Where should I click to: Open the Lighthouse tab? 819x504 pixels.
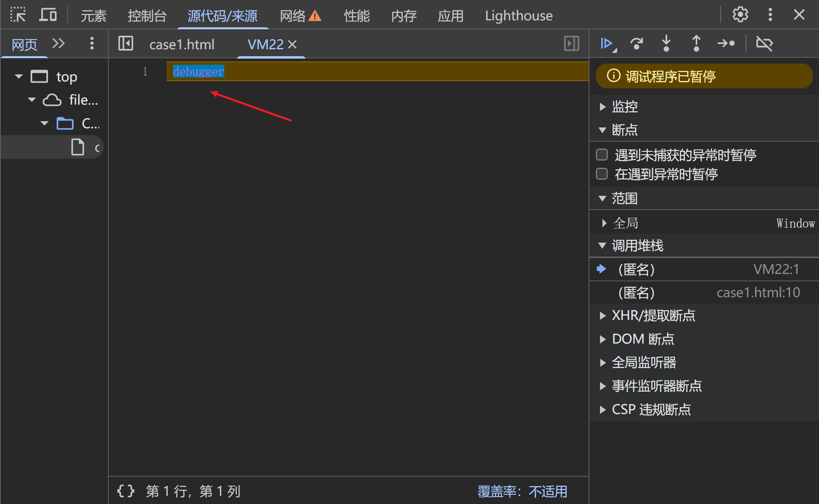(x=519, y=16)
